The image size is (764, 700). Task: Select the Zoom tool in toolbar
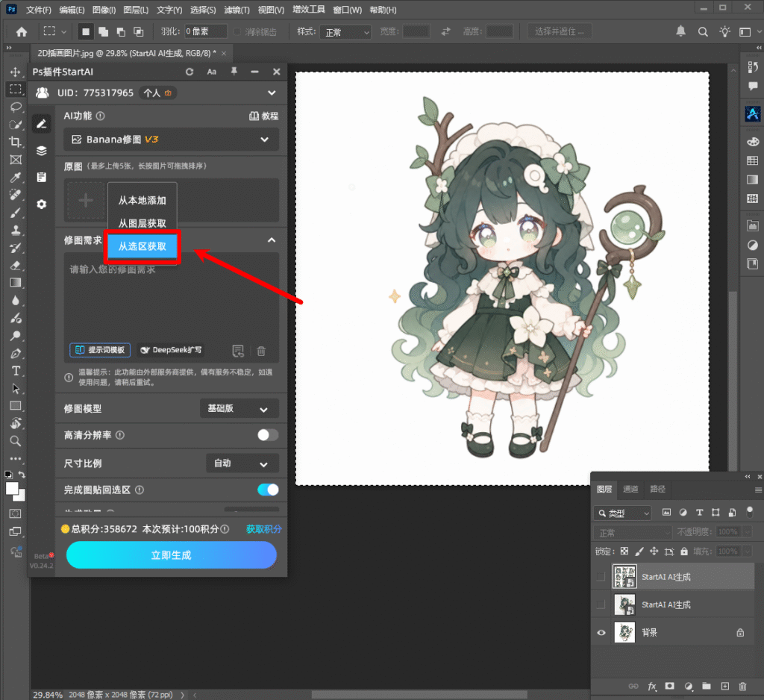(16, 441)
